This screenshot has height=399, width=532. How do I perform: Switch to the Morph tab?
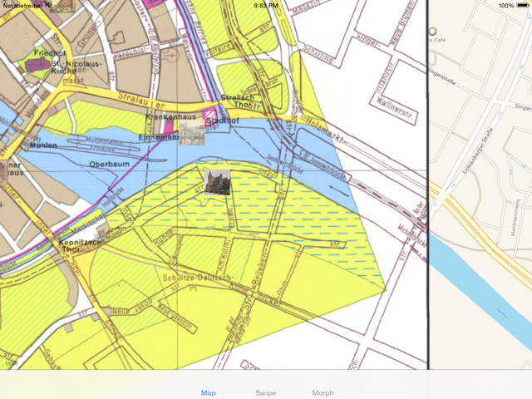[323, 393]
